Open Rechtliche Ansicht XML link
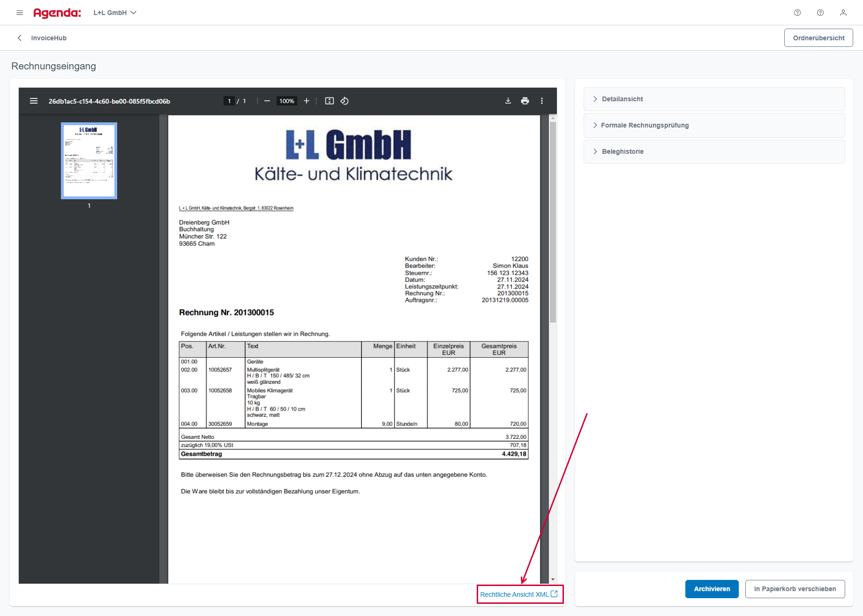The image size is (863, 616). click(x=519, y=594)
